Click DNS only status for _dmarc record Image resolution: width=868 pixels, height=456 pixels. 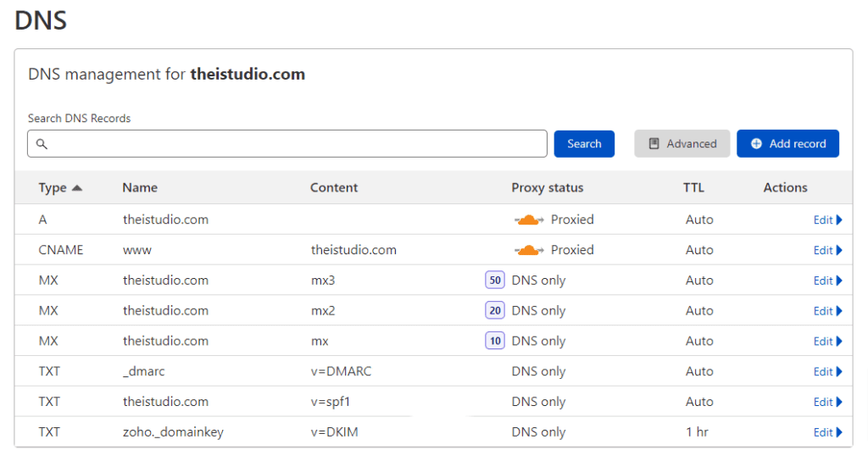click(x=538, y=371)
